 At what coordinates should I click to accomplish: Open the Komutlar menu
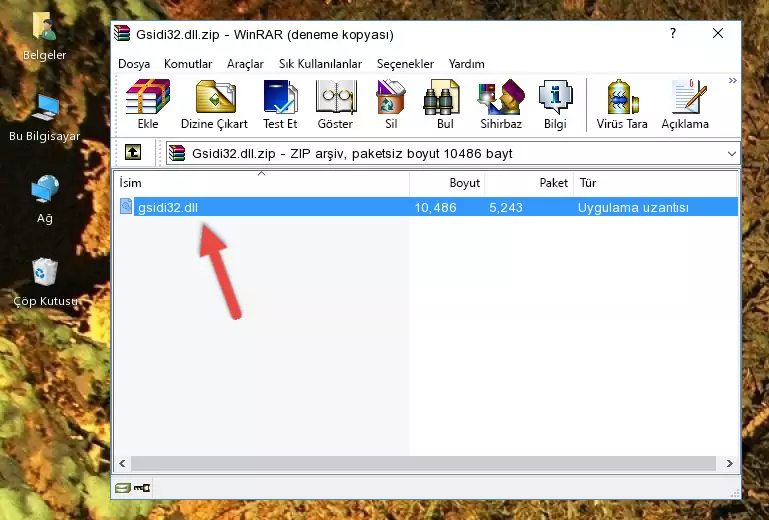188,64
